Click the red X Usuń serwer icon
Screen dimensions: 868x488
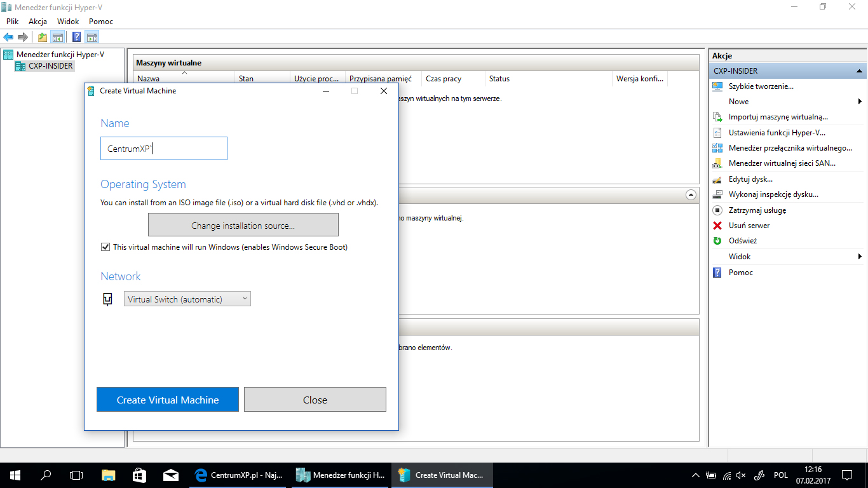717,226
